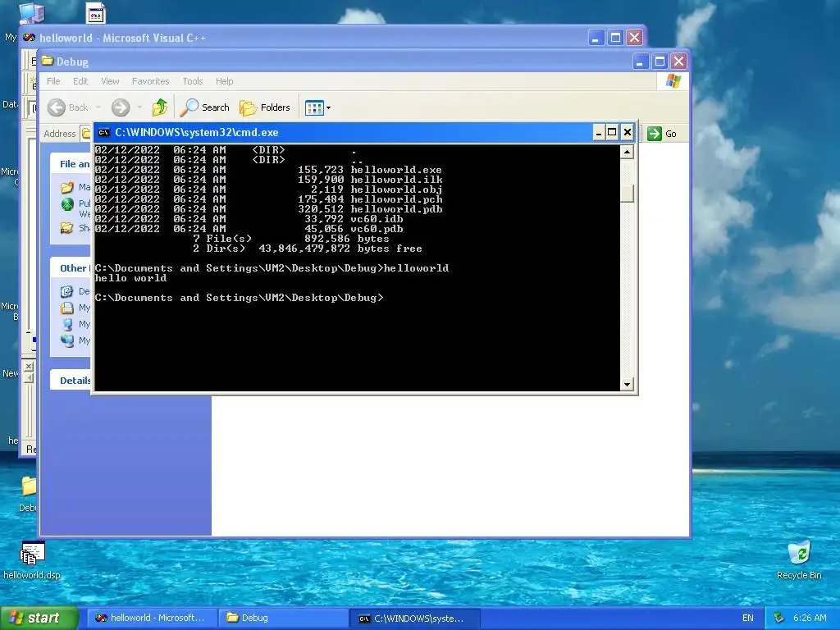Image resolution: width=840 pixels, height=630 pixels.
Task: Minimize the Visual C++ window
Action: (x=596, y=38)
